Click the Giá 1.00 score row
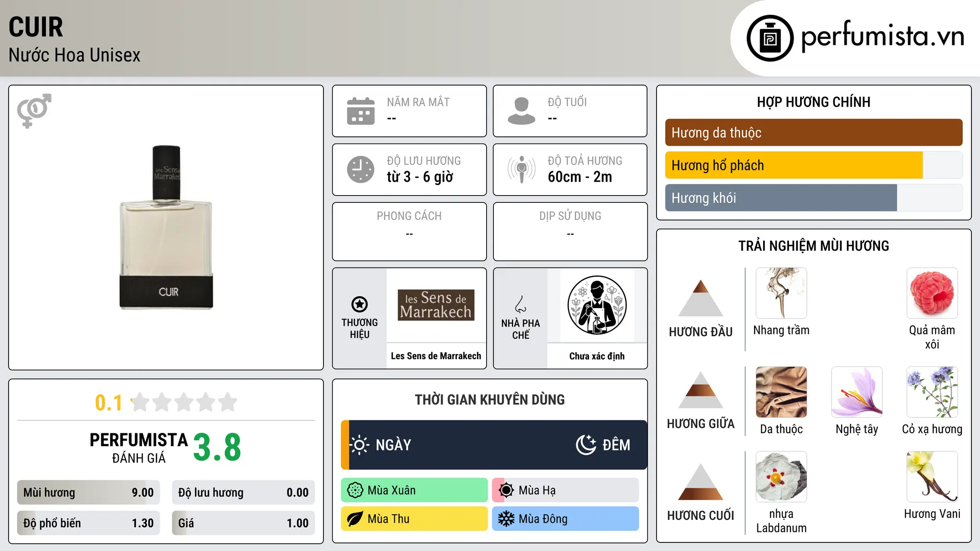This screenshot has width=980, height=551. (x=244, y=523)
